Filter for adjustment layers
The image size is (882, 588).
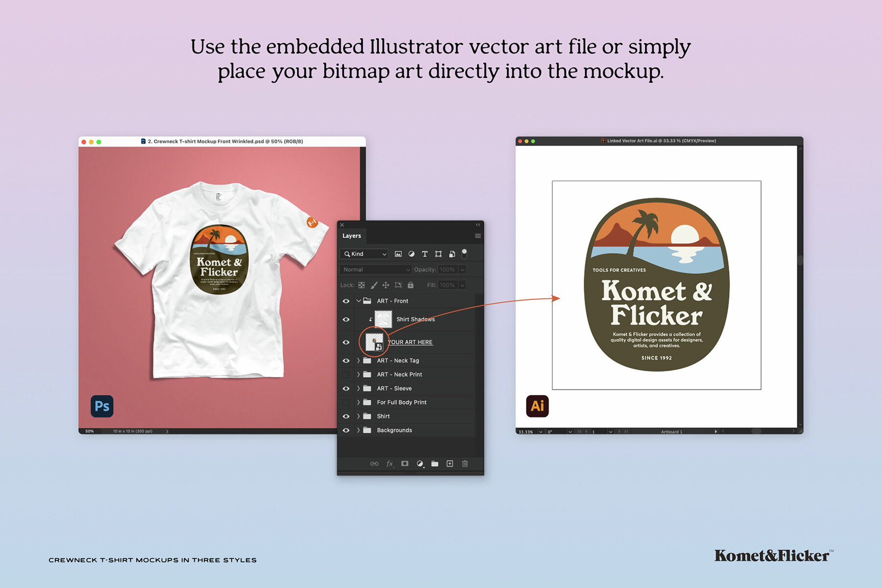[x=411, y=254]
